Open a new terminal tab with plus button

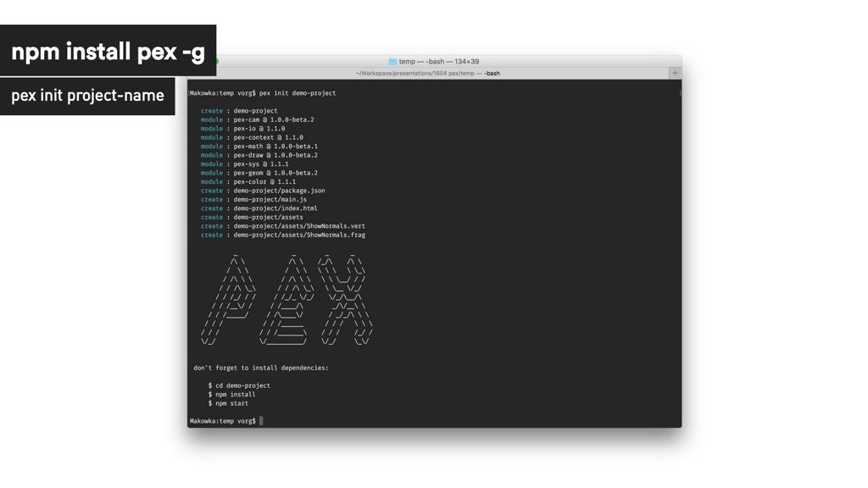(x=674, y=73)
